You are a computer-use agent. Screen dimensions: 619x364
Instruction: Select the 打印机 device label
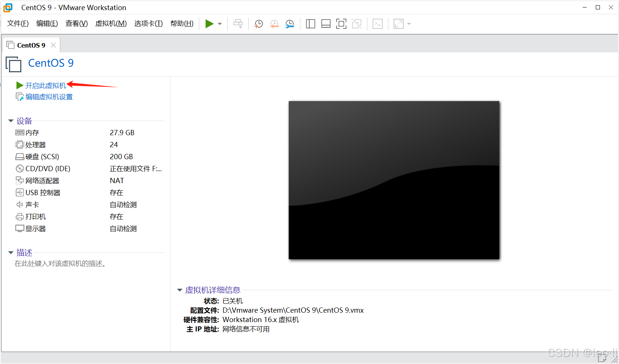36,216
